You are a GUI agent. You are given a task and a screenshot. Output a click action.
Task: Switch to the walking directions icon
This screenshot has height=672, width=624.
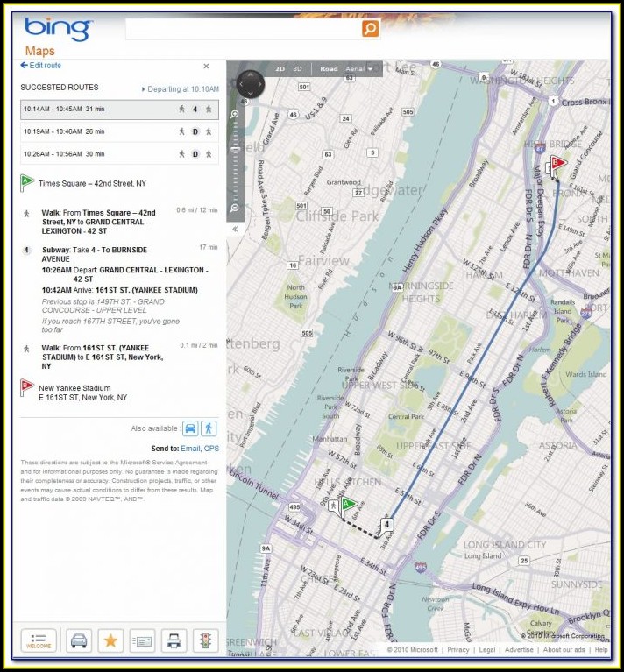[x=209, y=428]
